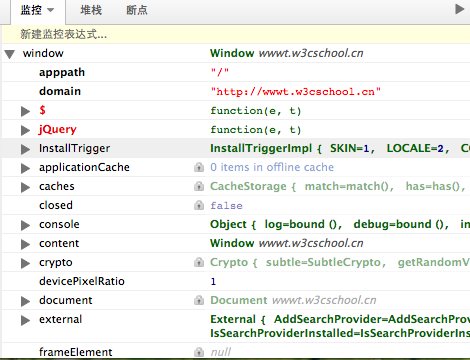This screenshot has height=360, width=470.
Task: Click the lock icon beside document
Action: [x=199, y=300]
